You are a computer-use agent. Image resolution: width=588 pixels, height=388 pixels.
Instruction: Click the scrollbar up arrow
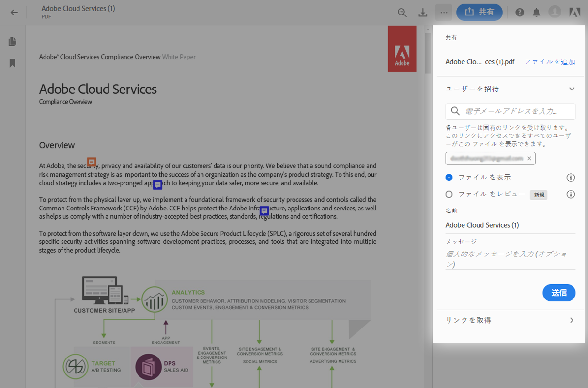point(428,29)
